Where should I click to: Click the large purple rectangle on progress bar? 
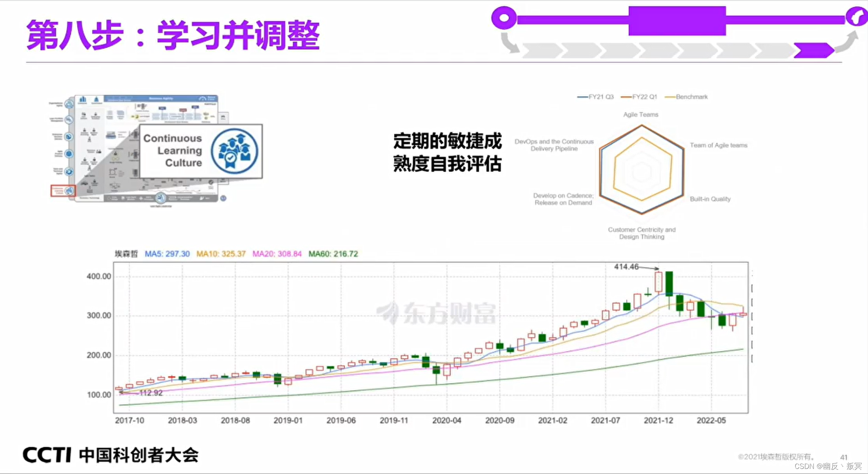[x=677, y=21]
